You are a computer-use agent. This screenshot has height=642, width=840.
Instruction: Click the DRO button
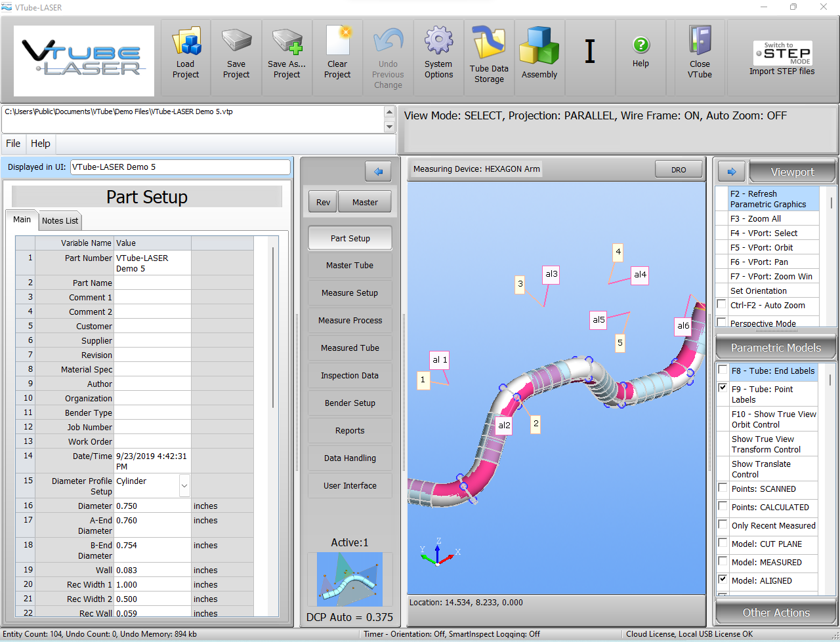[678, 170]
